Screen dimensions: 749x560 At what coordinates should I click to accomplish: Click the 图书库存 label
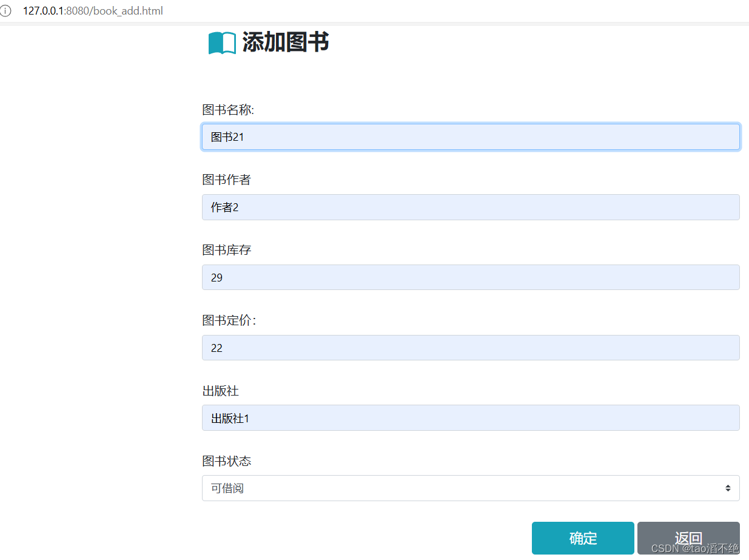pyautogui.click(x=226, y=250)
